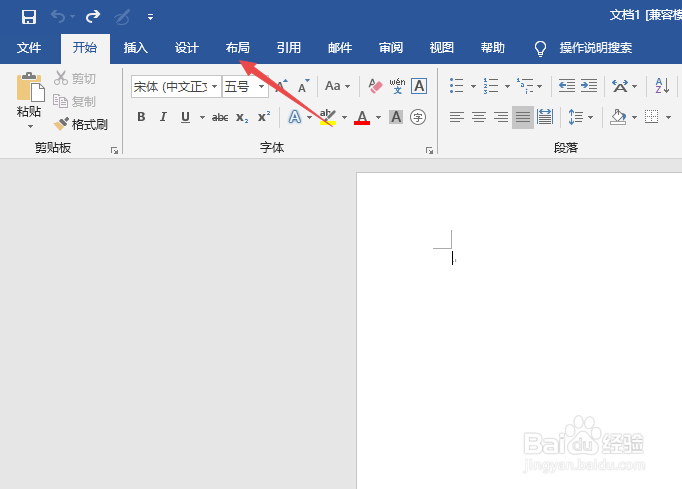This screenshot has width=682, height=489.
Task: Expand the 粘贴 paste options arrow
Action: (x=30, y=127)
